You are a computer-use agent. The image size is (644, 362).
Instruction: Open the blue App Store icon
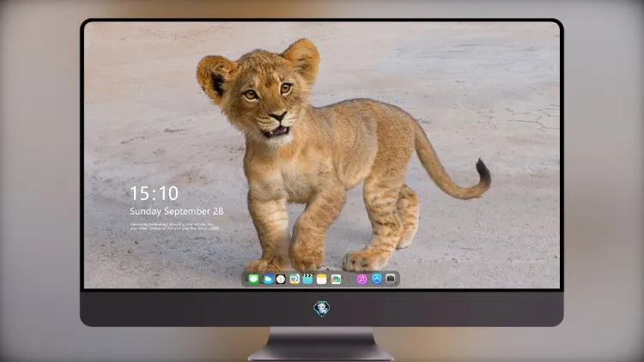pos(377,279)
